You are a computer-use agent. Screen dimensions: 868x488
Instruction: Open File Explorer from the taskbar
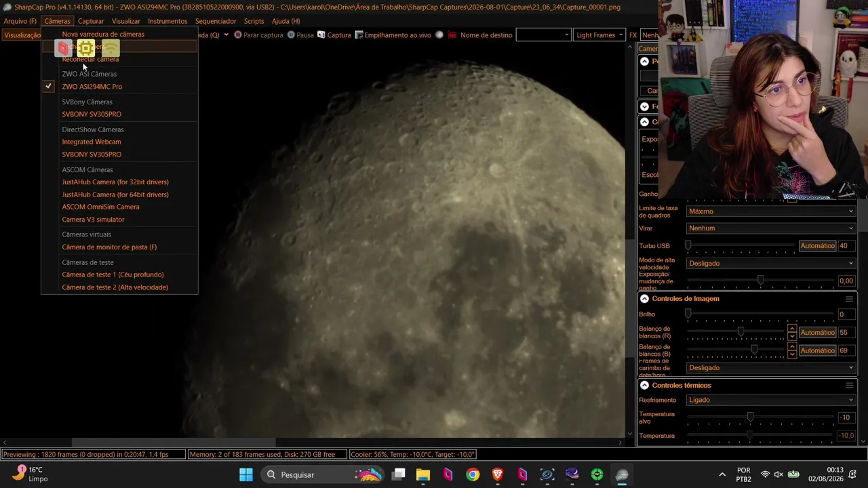pyautogui.click(x=423, y=474)
